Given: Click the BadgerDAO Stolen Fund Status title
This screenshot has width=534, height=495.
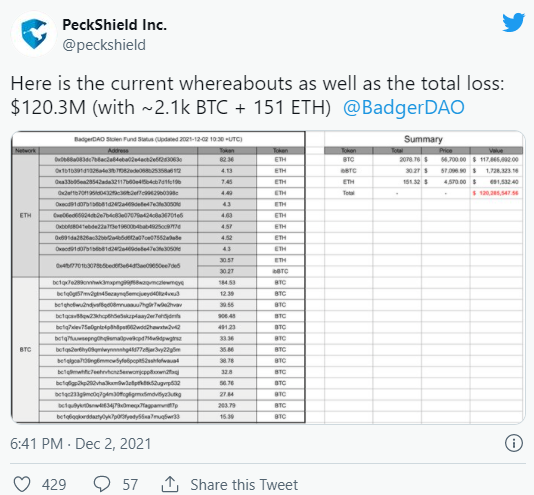Looking at the screenshot, I should pos(158,139).
